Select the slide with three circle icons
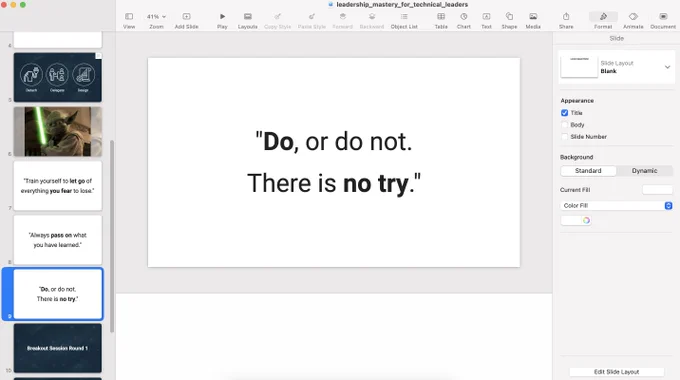Viewport: 680px width, 380px height. [x=58, y=77]
